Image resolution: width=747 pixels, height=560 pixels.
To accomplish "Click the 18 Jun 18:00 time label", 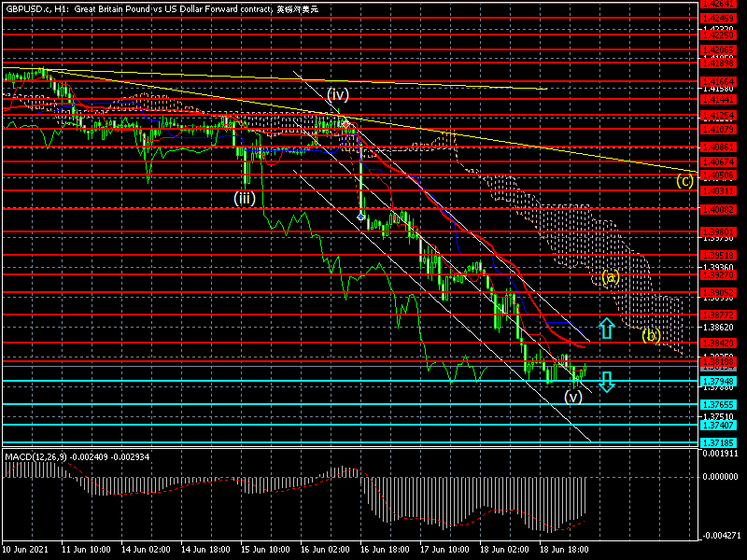I will [x=563, y=551].
